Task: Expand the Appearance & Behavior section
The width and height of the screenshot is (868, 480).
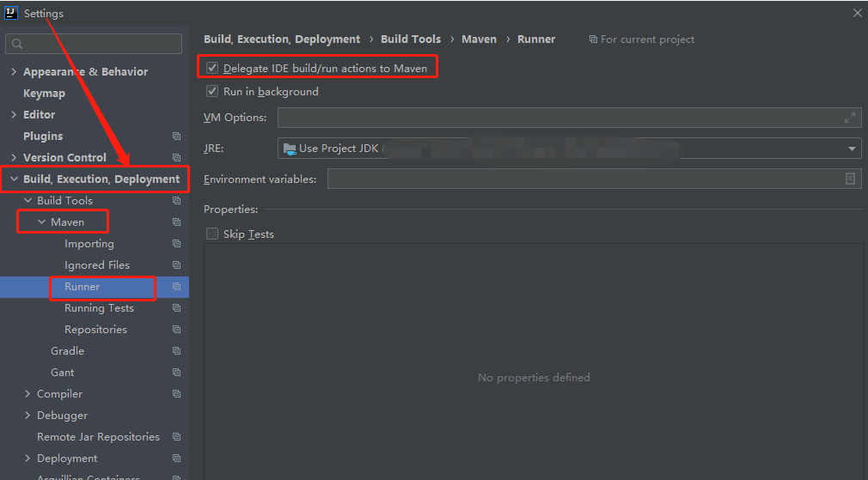Action: point(14,71)
